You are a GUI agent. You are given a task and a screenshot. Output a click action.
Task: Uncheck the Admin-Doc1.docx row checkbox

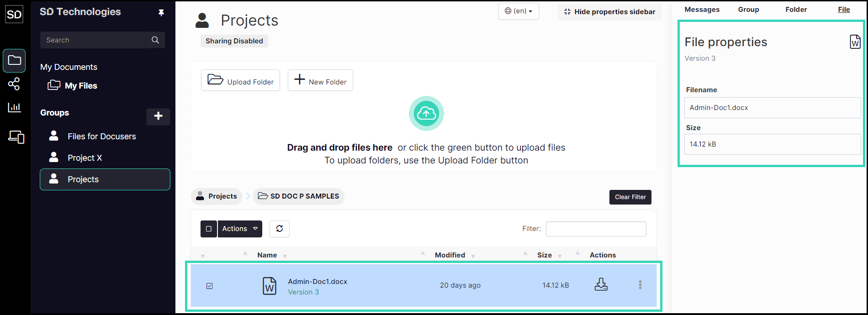[x=209, y=286]
